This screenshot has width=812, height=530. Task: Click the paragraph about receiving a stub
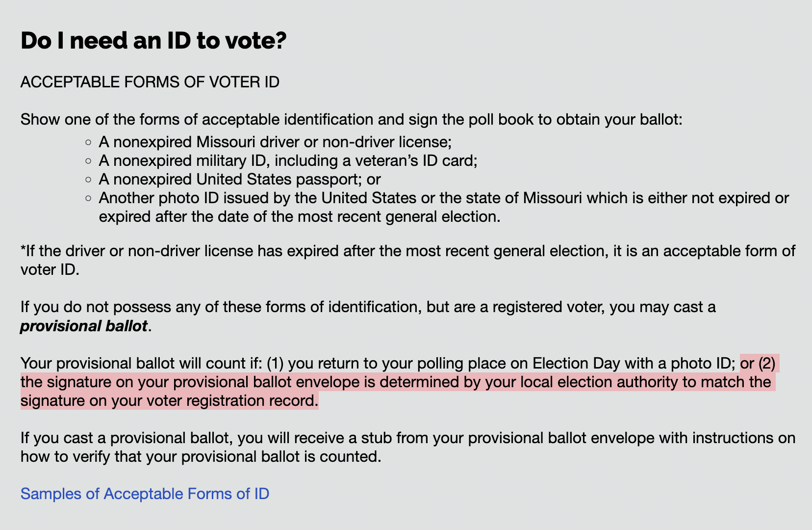407,438
